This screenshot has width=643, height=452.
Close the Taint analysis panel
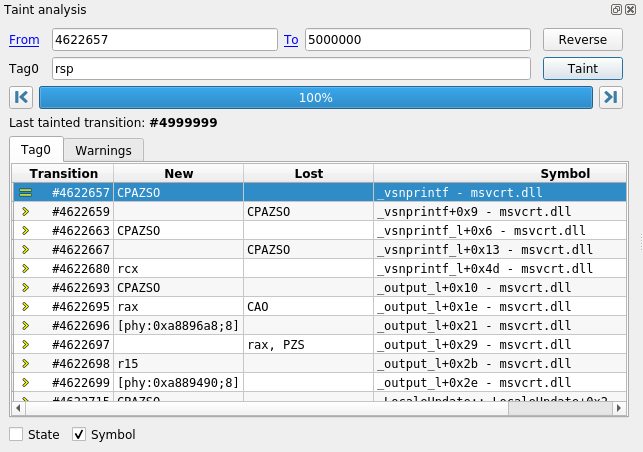coord(630,10)
